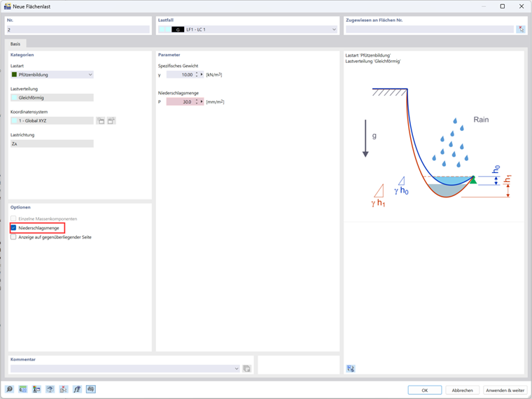
Task: Click the Rain label in the diagram
Action: click(x=481, y=120)
